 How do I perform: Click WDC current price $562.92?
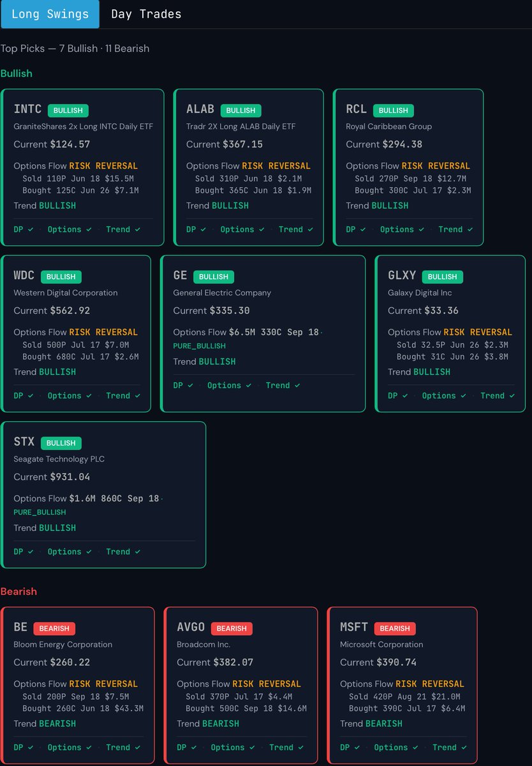pyautogui.click(x=70, y=311)
